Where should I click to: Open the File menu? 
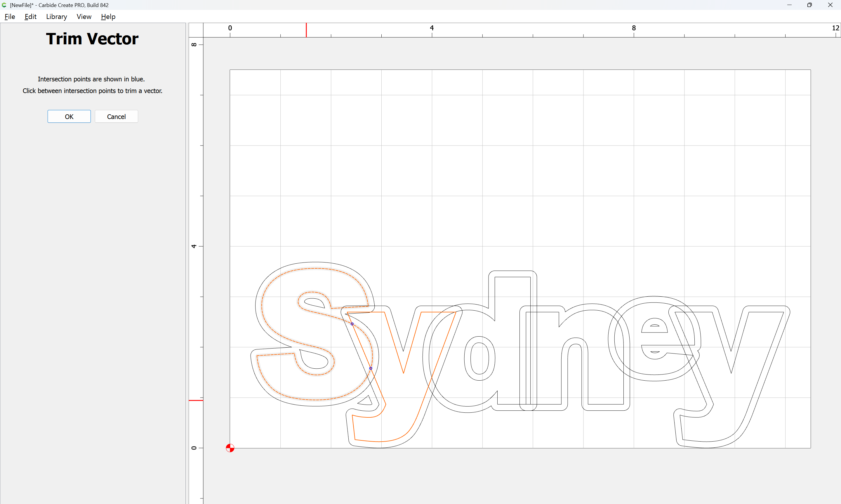(x=10, y=17)
